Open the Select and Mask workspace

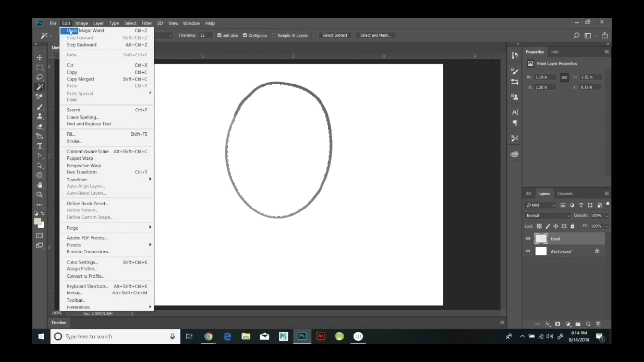(x=376, y=35)
